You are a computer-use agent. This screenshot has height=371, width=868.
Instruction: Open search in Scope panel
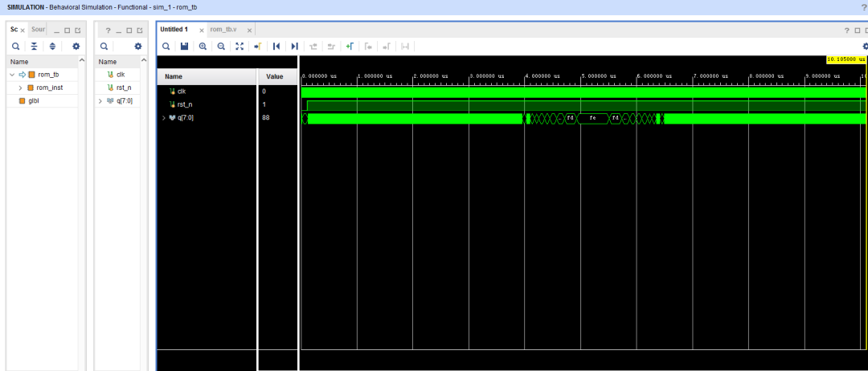(16, 47)
